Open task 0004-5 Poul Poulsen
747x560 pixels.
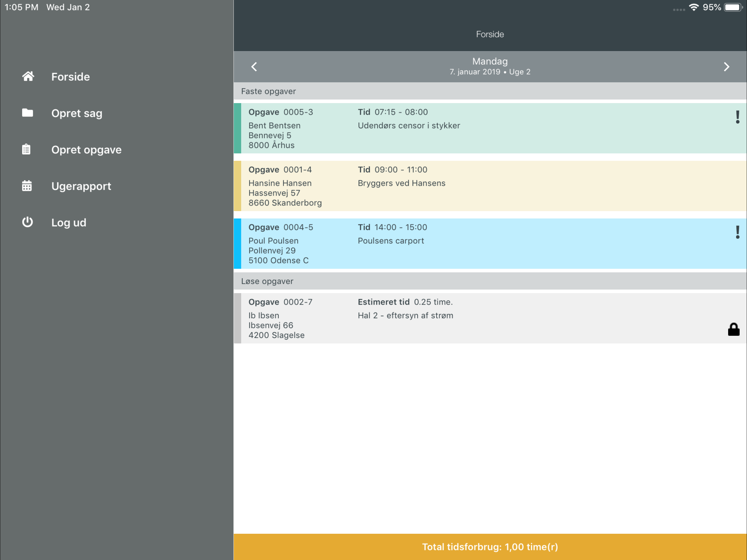tap(490, 244)
